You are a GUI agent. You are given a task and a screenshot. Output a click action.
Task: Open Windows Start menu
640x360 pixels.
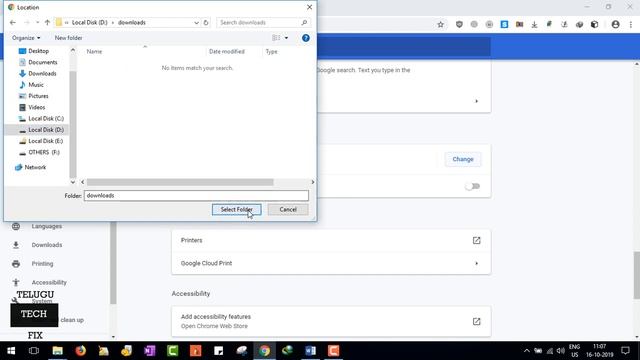click(x=11, y=351)
